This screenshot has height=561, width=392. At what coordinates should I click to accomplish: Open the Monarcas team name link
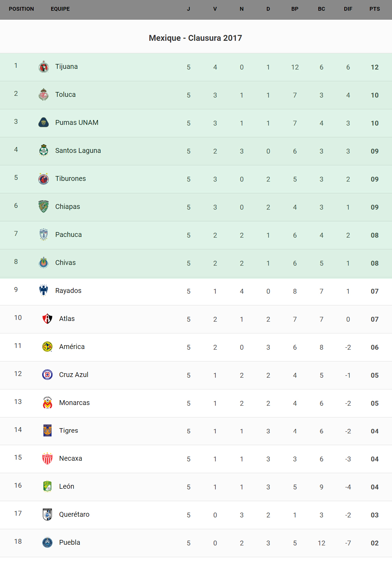[x=74, y=403]
